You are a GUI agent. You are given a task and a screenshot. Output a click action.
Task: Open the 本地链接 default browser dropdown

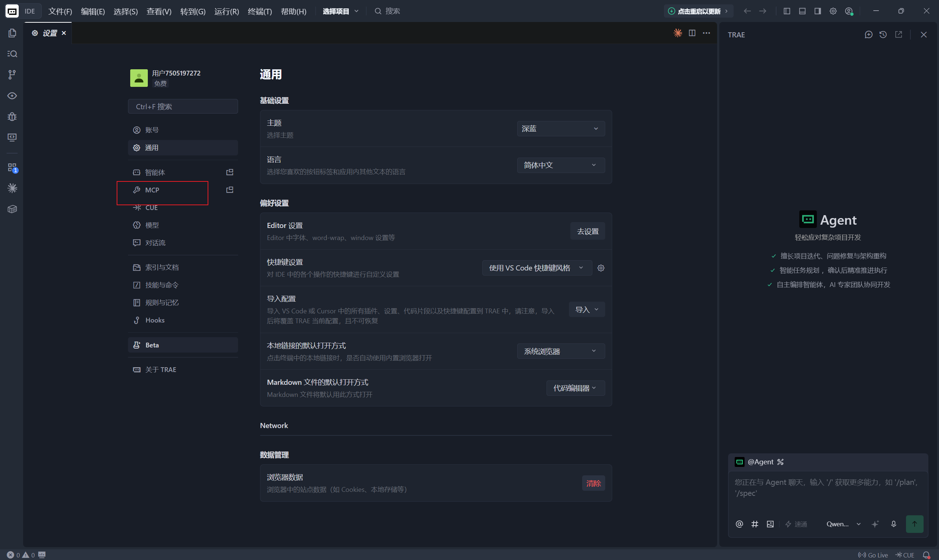point(561,351)
